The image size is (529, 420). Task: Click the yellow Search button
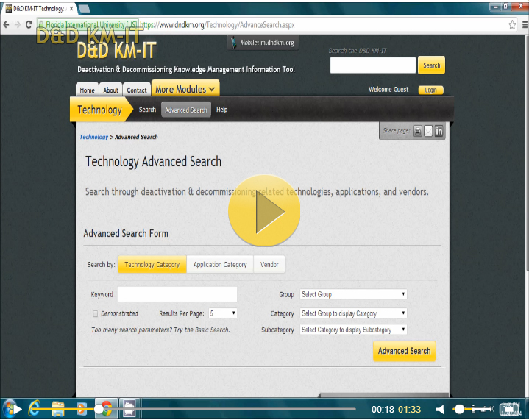pos(431,65)
